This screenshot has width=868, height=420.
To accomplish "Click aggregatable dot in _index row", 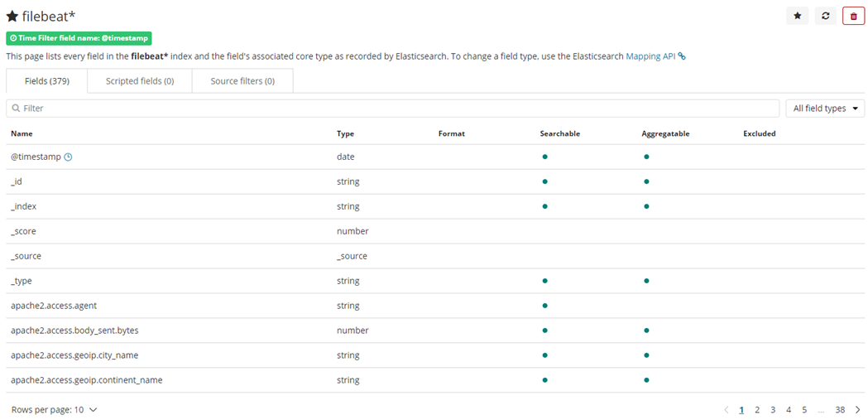I will click(646, 206).
